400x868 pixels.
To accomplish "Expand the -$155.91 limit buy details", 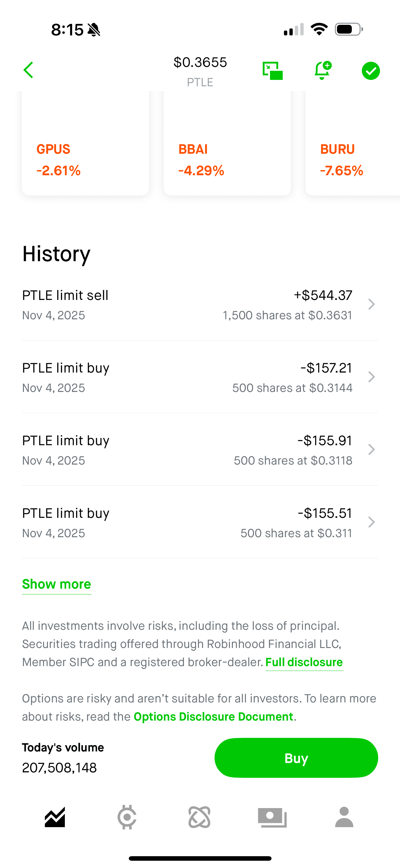I will point(371,449).
